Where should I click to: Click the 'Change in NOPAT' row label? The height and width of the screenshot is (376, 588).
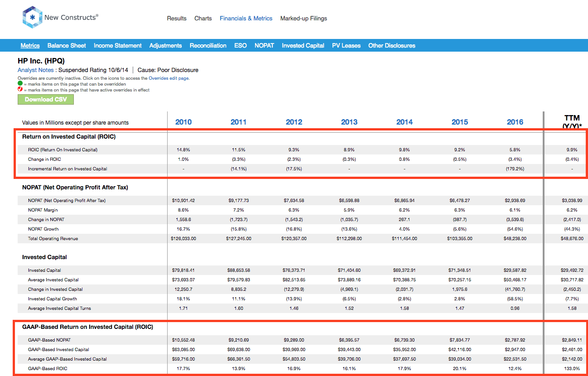(x=46, y=219)
